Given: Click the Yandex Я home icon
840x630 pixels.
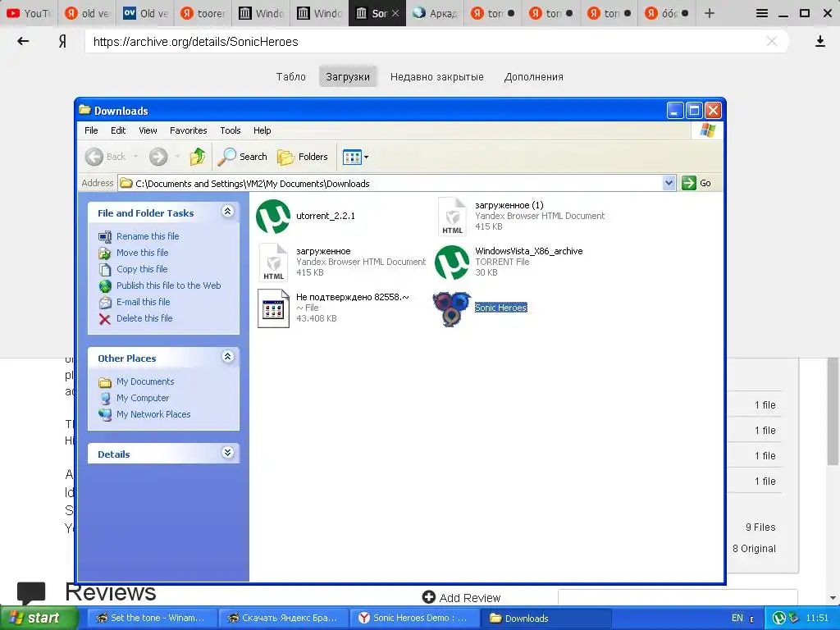Looking at the screenshot, I should [x=62, y=41].
